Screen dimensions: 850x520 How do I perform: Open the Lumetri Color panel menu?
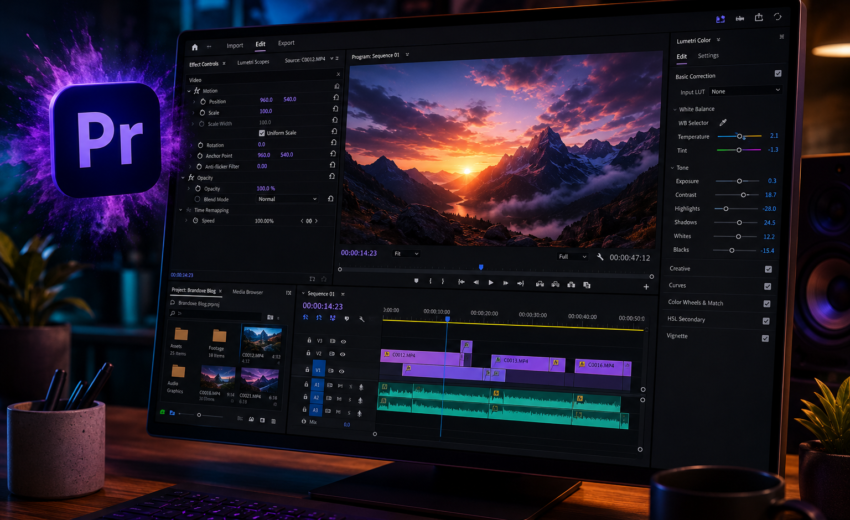(x=718, y=40)
